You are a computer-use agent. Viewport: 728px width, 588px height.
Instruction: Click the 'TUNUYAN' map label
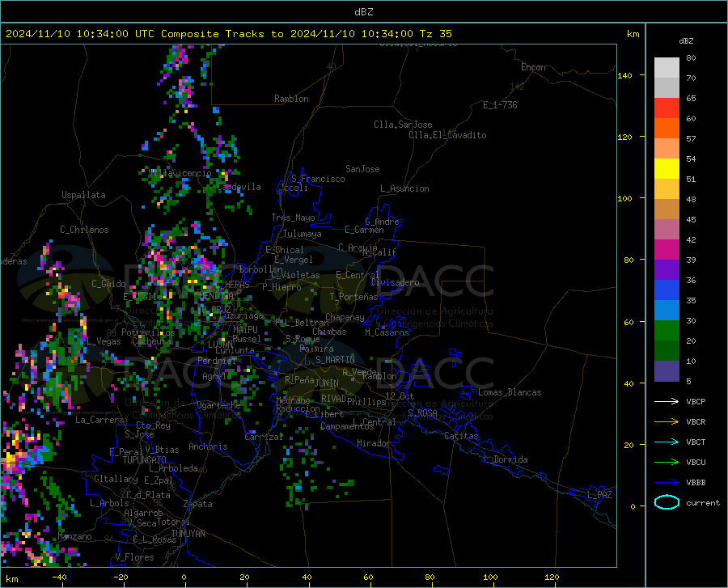[188, 534]
